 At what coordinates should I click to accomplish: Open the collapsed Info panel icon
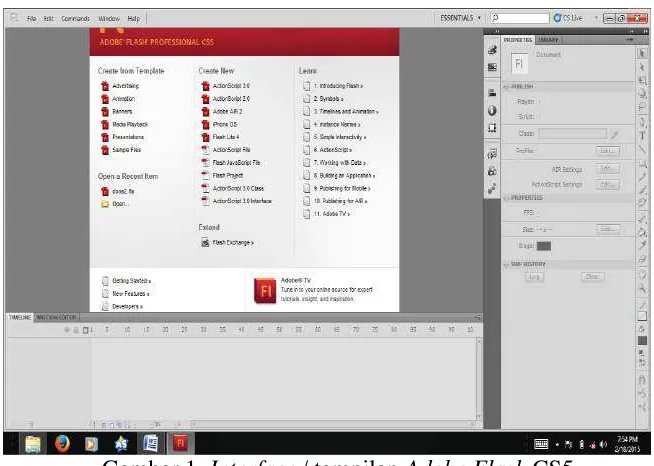click(493, 111)
